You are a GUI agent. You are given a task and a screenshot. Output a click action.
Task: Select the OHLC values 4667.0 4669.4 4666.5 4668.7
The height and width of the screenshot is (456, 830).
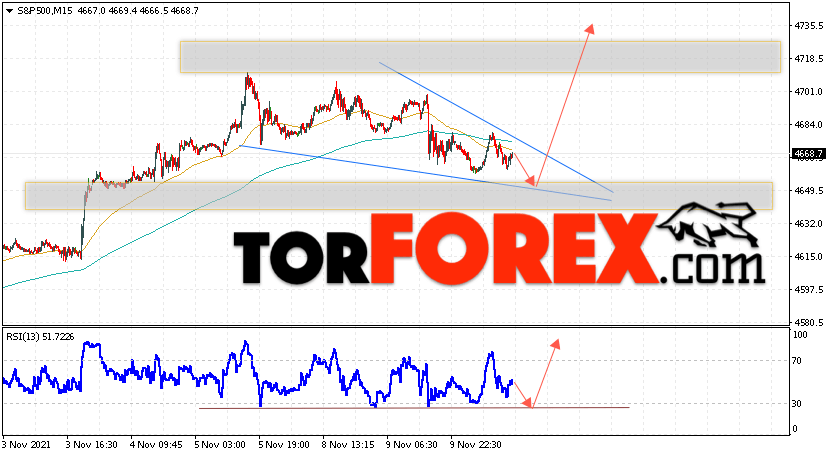pyautogui.click(x=138, y=11)
